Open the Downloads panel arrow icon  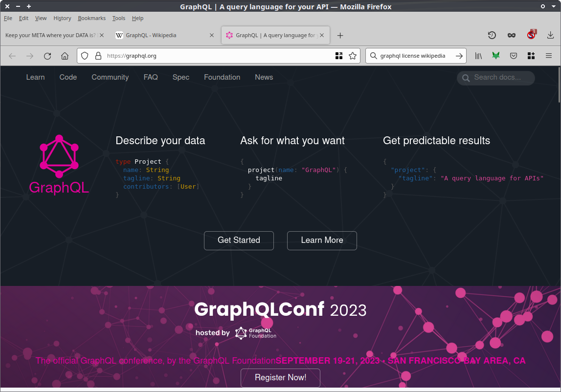[550, 35]
